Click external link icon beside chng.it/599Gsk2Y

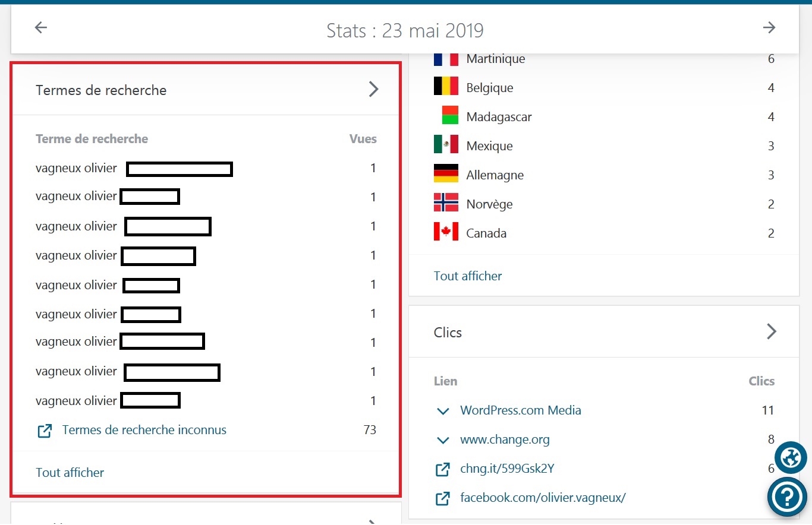tap(443, 469)
